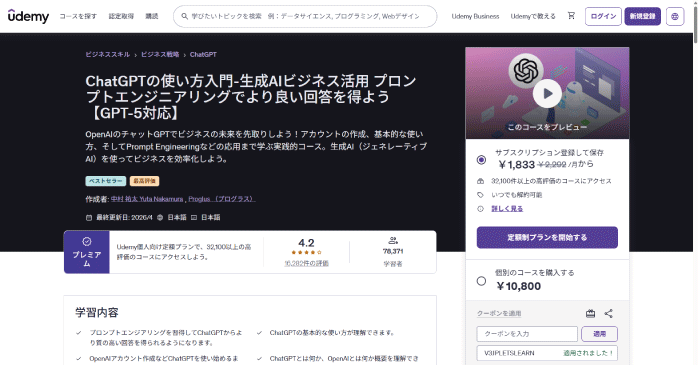
Task: Click the ログイン button
Action: [x=603, y=16]
